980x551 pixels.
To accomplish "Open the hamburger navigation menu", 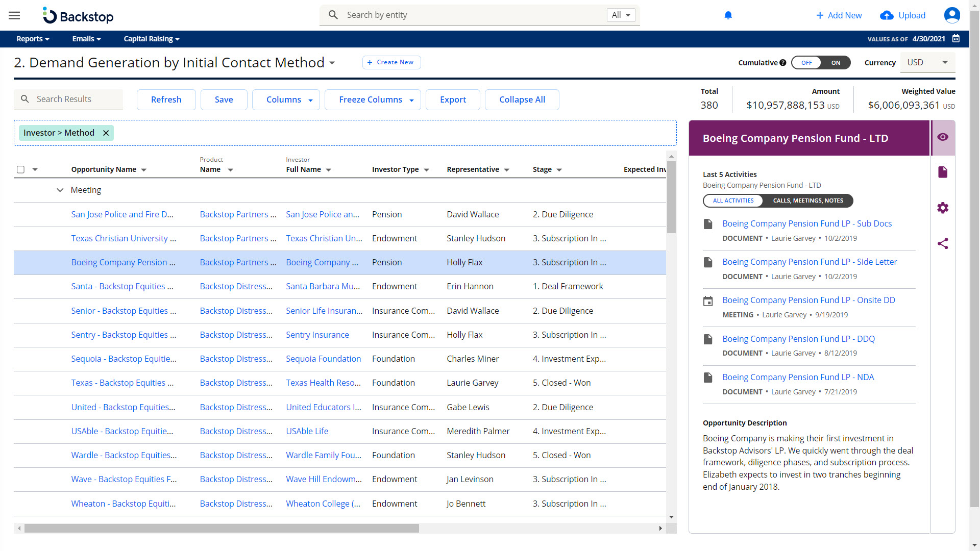I will point(14,15).
